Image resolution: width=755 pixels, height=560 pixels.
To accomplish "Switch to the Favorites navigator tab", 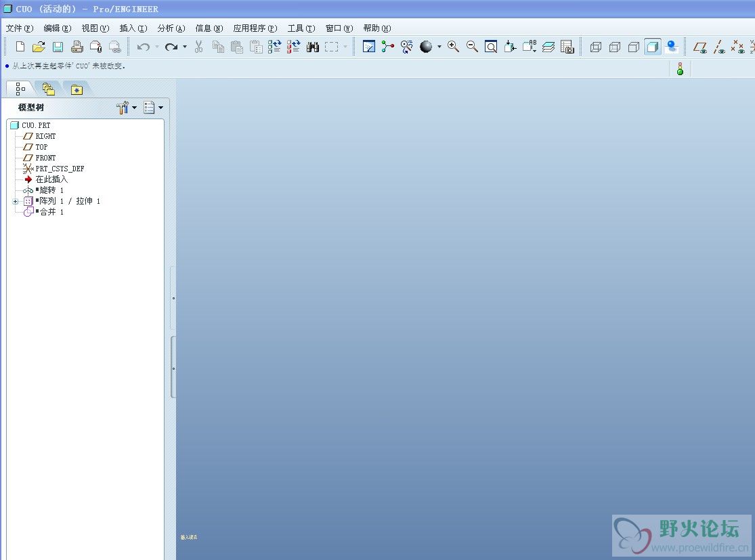I will (77, 89).
